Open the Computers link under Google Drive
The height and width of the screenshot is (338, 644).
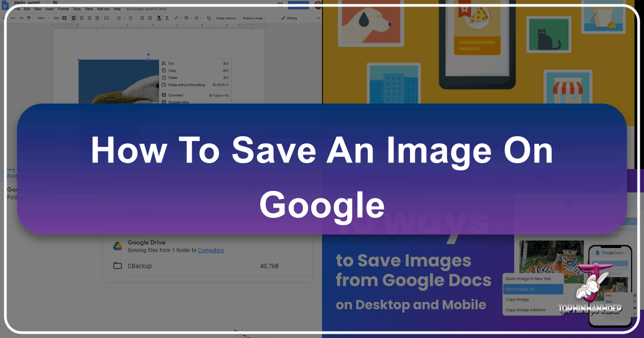210,250
